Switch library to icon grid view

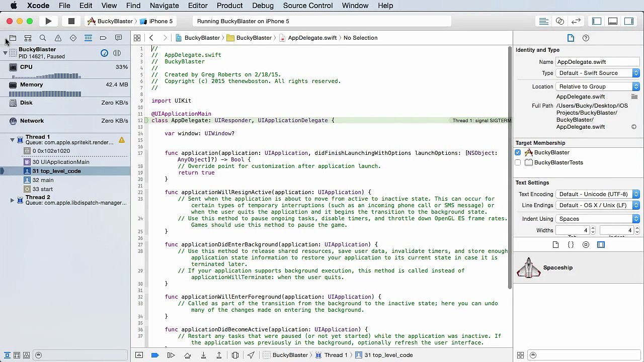click(x=521, y=355)
